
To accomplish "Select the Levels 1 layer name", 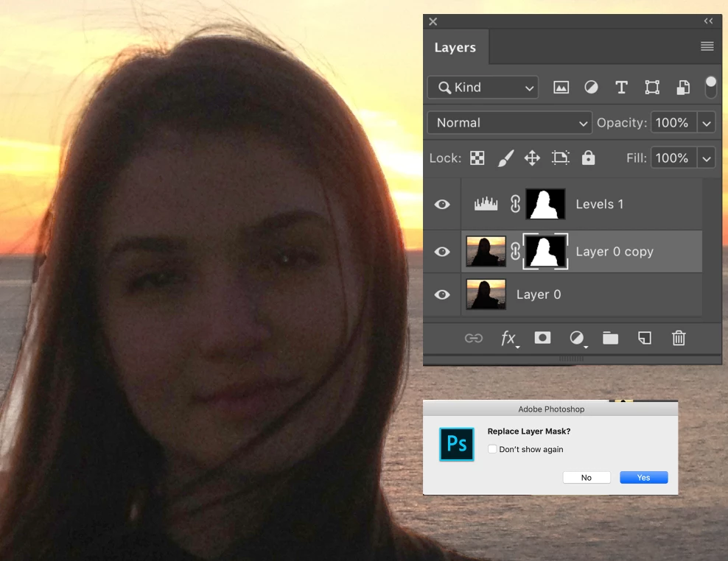I will (x=599, y=204).
